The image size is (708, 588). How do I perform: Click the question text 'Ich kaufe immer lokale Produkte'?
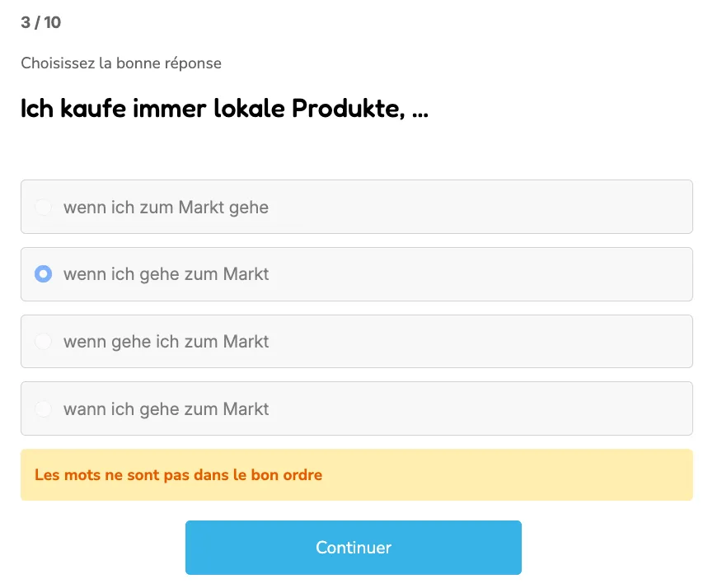224,108
